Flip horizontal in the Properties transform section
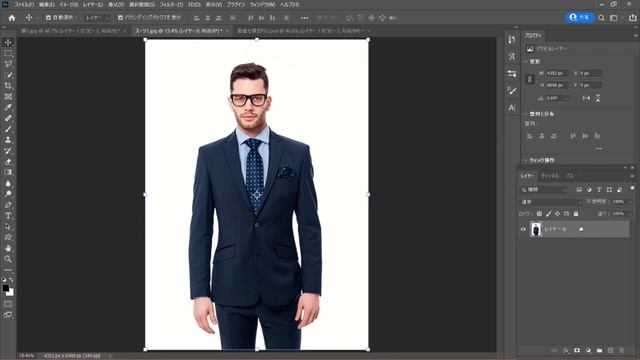The height and width of the screenshot is (360, 640). 586,98
